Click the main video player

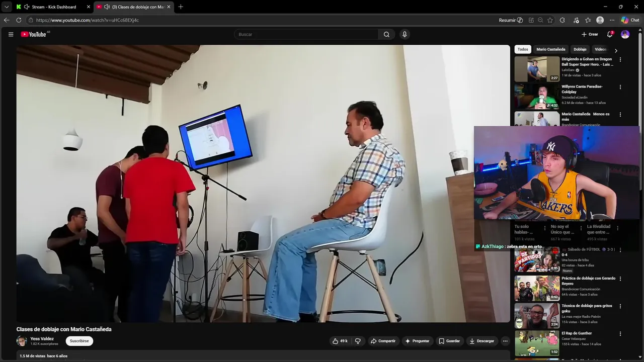click(x=263, y=184)
